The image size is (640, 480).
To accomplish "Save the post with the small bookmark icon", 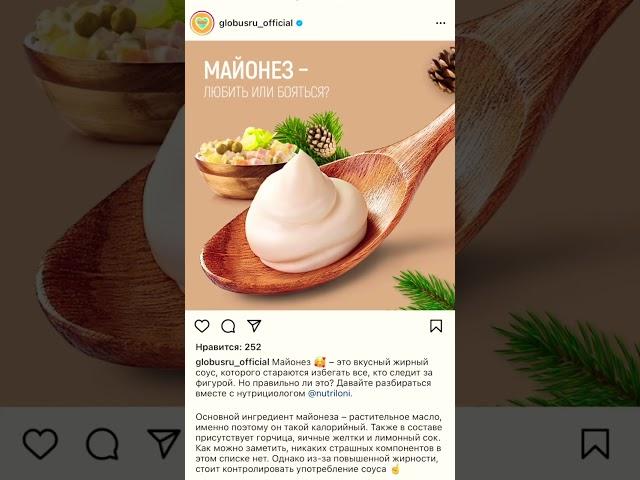I will point(436,326).
